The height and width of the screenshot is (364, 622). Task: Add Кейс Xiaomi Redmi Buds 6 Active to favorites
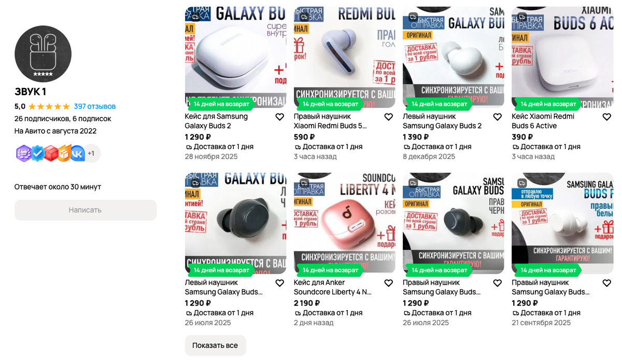click(x=606, y=117)
